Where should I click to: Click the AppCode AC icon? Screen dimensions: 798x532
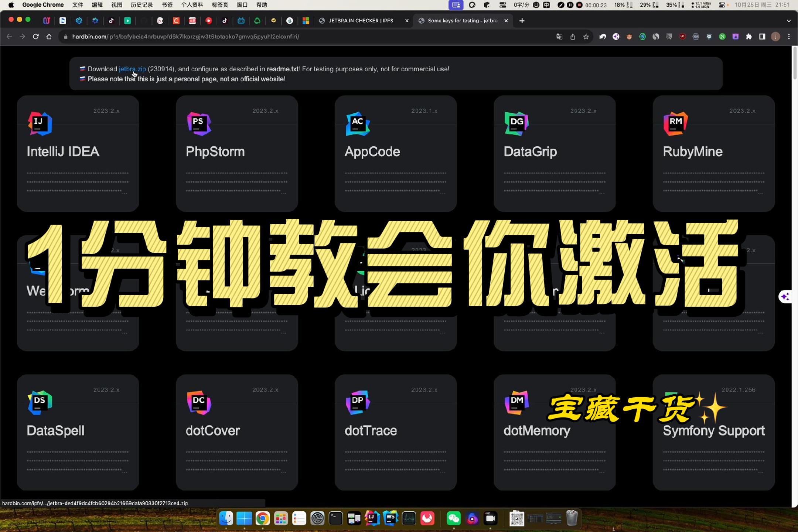tap(358, 124)
